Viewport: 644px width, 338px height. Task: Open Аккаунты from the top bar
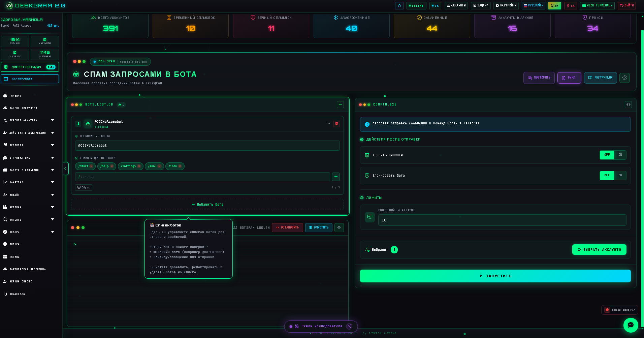click(x=456, y=6)
